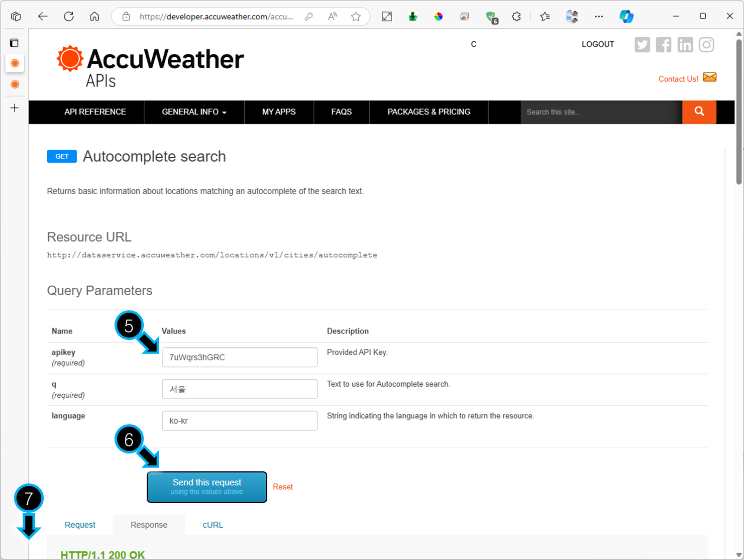This screenshot has width=744, height=560.
Task: Click the page vertical scrollbar thumb
Action: [739, 112]
